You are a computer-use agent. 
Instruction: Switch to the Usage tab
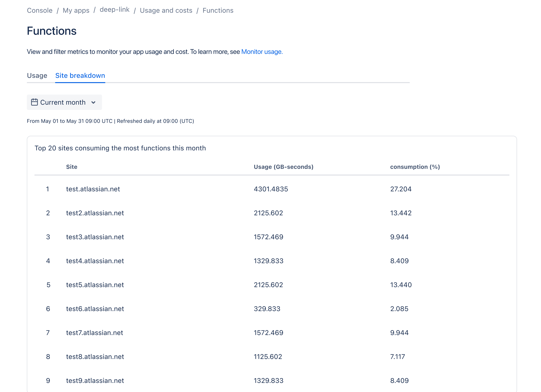tap(37, 75)
